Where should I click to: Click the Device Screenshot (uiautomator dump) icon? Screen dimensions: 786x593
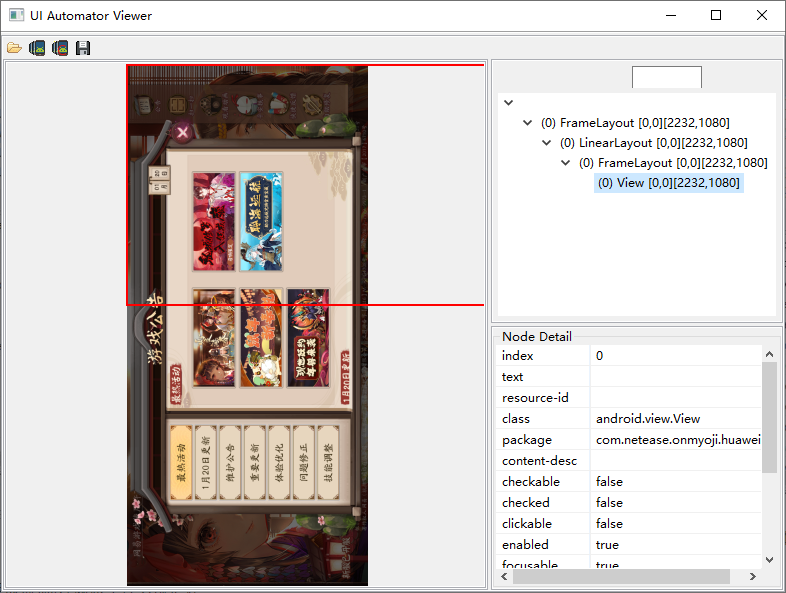(37, 48)
